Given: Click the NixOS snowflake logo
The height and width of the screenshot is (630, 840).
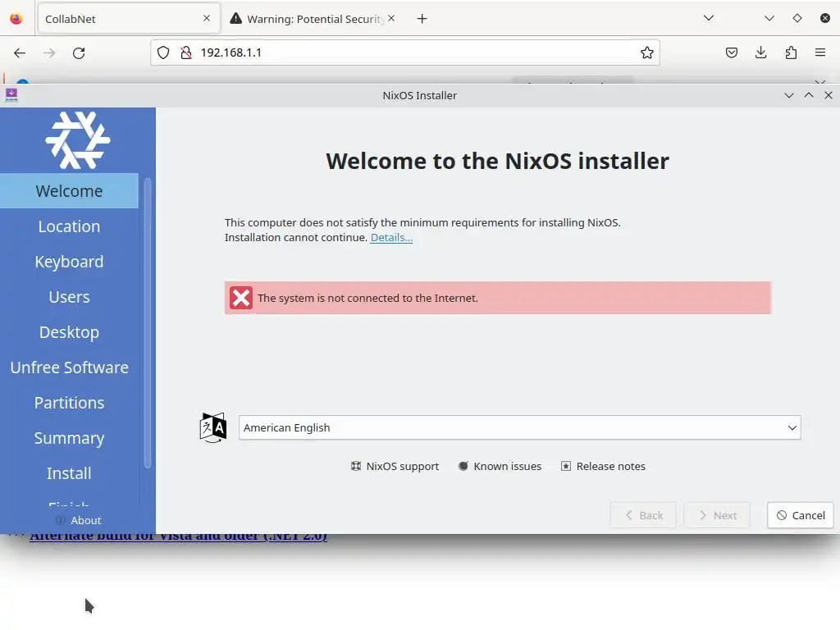Looking at the screenshot, I should pos(78,140).
